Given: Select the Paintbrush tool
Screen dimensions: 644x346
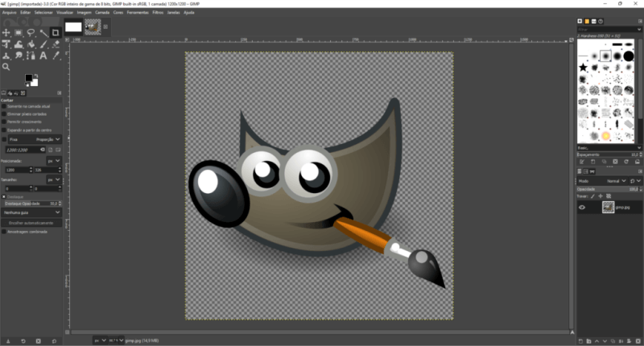Looking at the screenshot, I should pyautogui.click(x=43, y=44).
